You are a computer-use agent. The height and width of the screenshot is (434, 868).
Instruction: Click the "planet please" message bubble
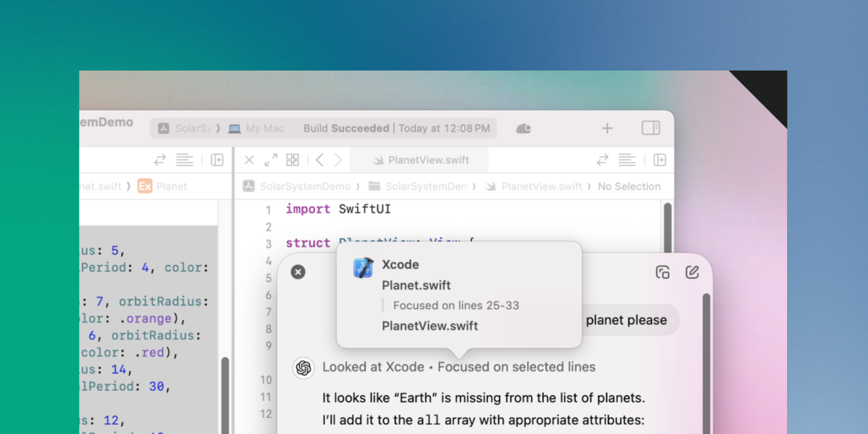(626, 320)
